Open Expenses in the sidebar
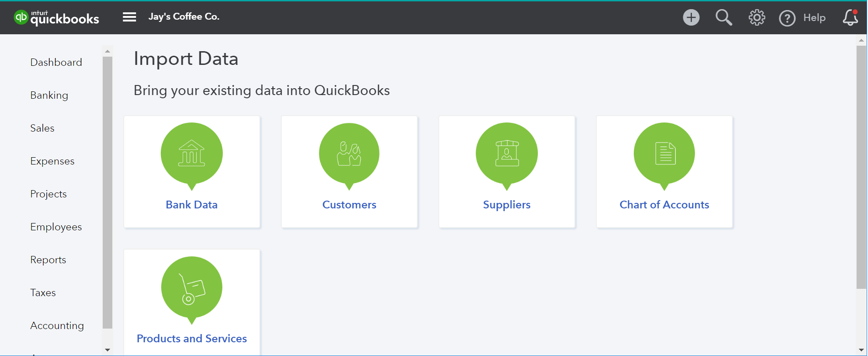The image size is (868, 356). point(53,161)
